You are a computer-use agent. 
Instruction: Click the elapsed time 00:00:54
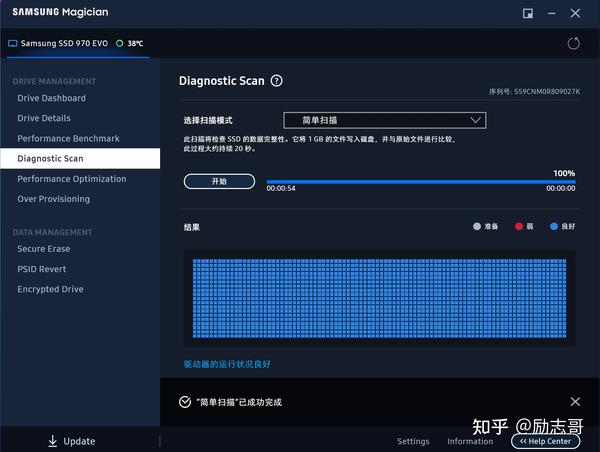pyautogui.click(x=281, y=188)
